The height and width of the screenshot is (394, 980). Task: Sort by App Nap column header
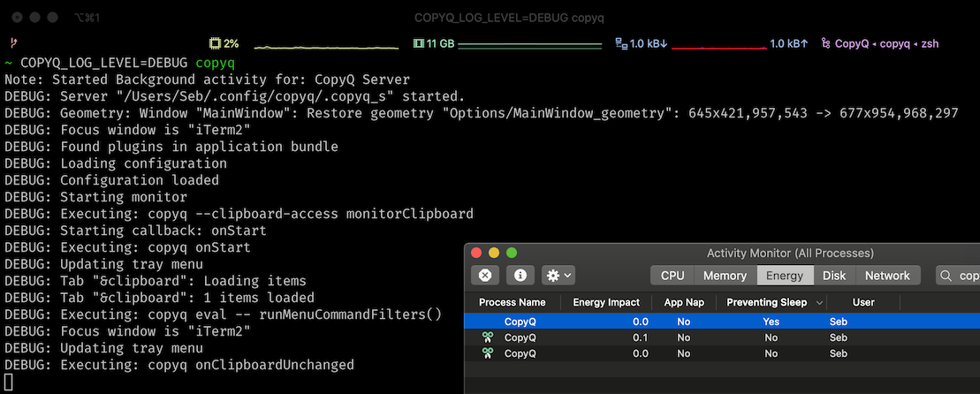click(x=684, y=302)
